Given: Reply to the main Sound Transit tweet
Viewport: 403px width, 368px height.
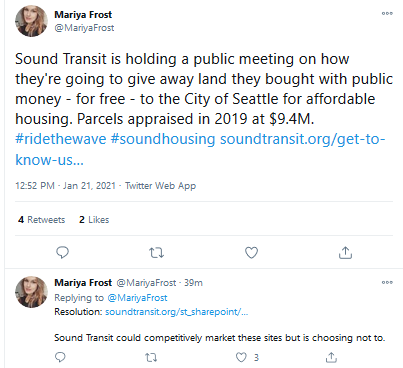Looking at the screenshot, I should pos(62,253).
